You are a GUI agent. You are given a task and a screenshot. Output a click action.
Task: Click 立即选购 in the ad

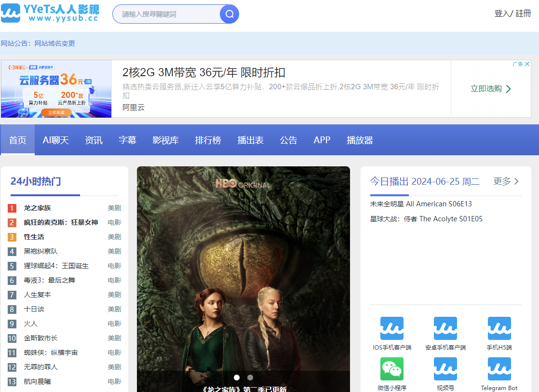pos(490,89)
